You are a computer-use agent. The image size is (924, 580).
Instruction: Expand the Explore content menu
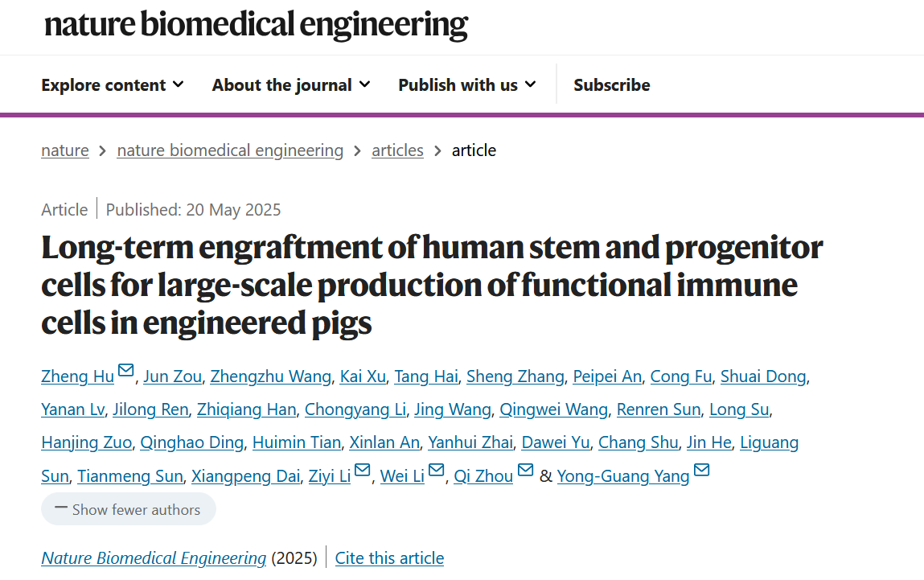113,85
